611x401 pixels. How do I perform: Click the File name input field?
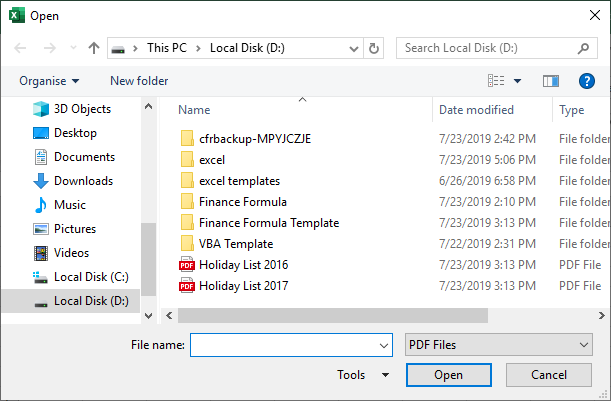[x=284, y=345]
